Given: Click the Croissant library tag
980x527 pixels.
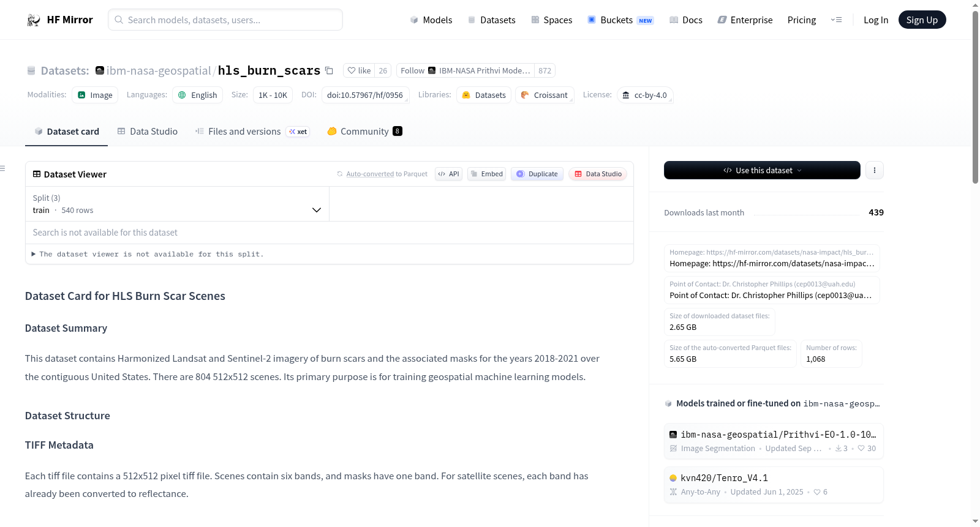Looking at the screenshot, I should pyautogui.click(x=545, y=95).
